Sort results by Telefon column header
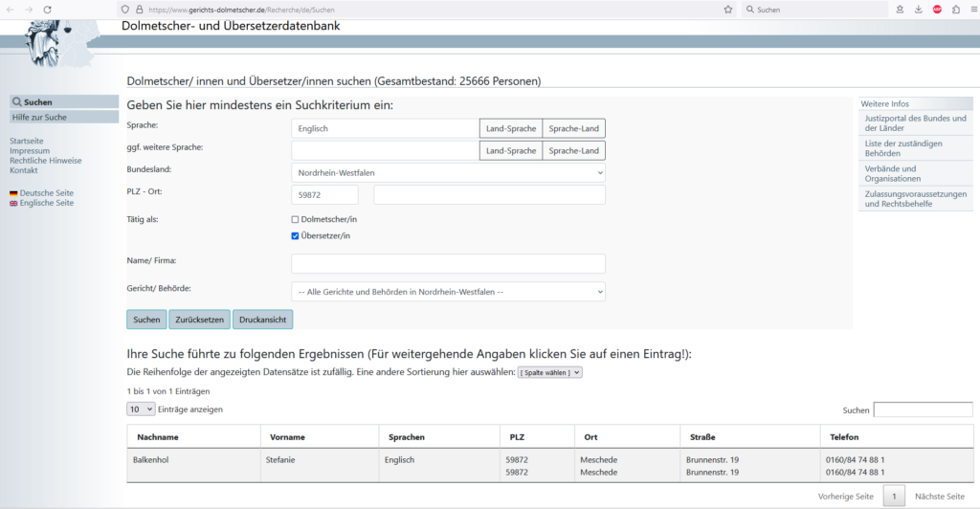Screen dimensions: 980x509 897,437
